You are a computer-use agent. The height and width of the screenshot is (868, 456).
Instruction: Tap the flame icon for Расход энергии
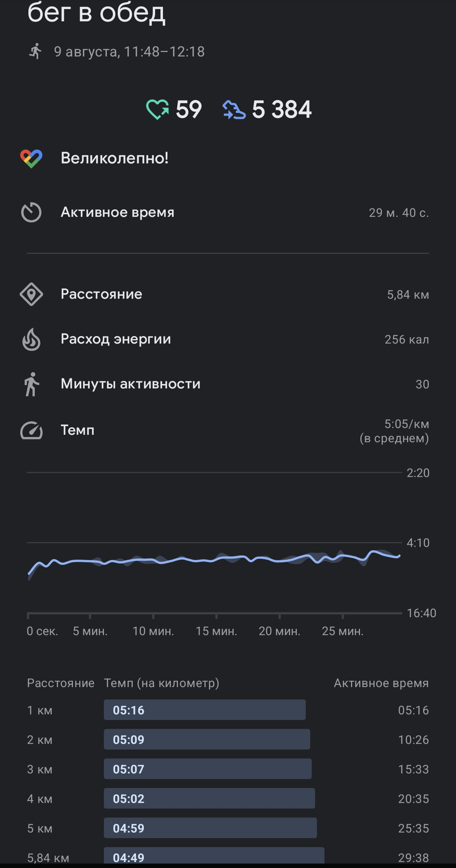pos(31,339)
